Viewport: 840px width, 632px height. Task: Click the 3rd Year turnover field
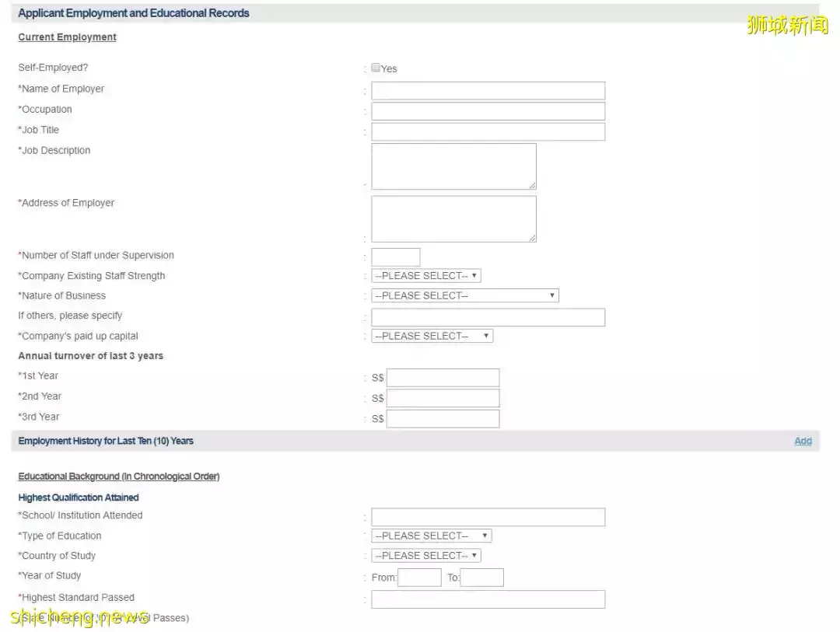tap(443, 418)
